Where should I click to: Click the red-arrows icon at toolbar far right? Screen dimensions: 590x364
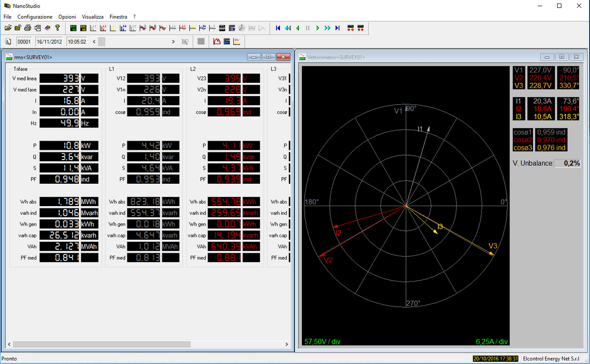361,28
